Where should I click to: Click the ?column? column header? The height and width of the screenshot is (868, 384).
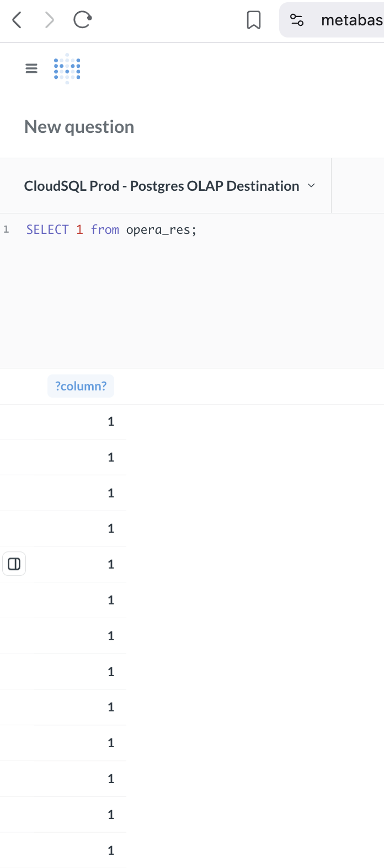click(81, 386)
